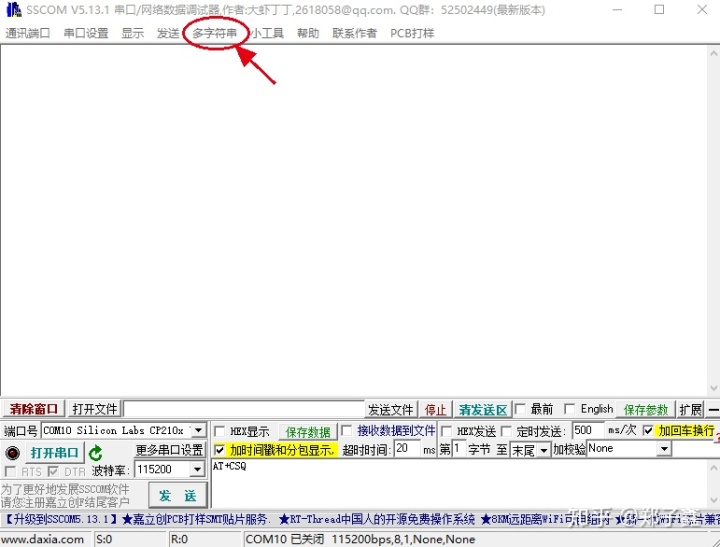Click the COM10 已关闭 status text
Screen dimensions: 720x547
tap(285, 539)
